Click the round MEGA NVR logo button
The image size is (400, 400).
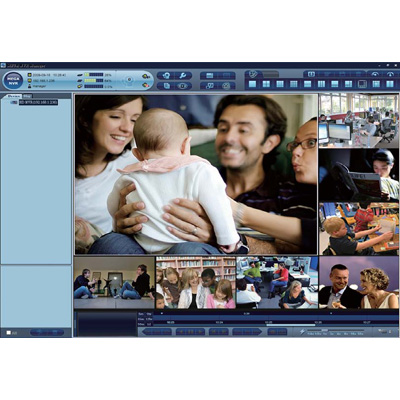14,80
